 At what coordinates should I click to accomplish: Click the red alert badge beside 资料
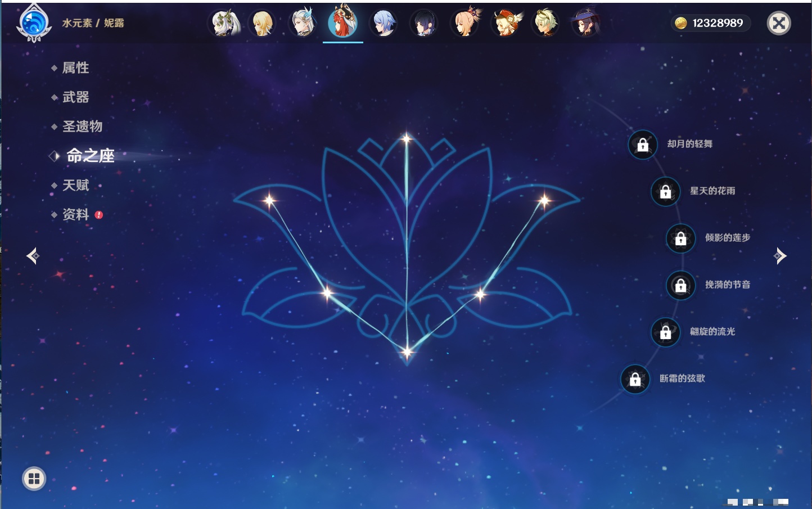(99, 215)
